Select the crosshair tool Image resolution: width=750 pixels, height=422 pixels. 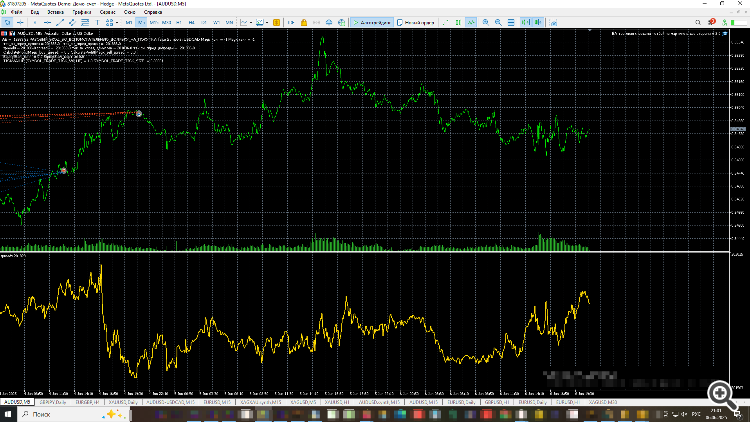21,22
